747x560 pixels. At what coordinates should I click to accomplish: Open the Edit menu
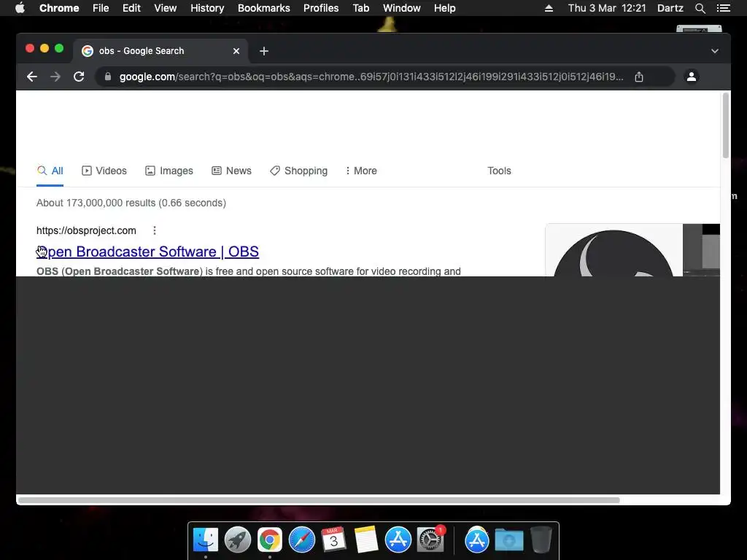pos(131,8)
